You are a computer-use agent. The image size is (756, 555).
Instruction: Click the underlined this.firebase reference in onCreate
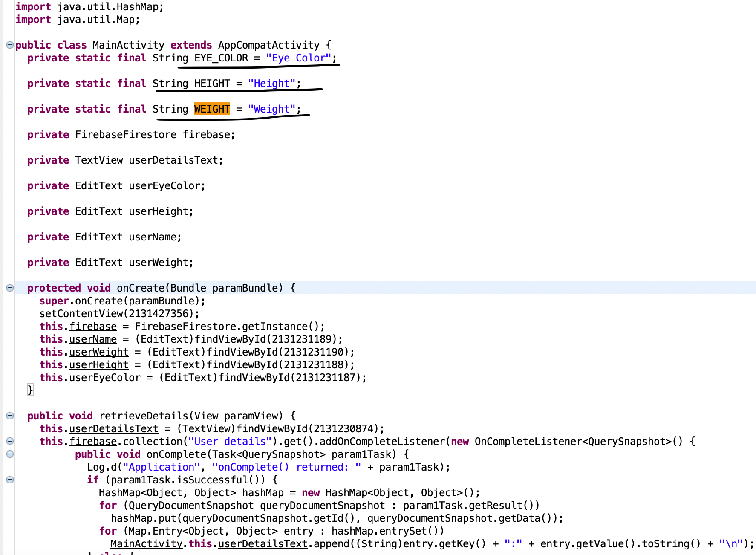[x=78, y=327]
